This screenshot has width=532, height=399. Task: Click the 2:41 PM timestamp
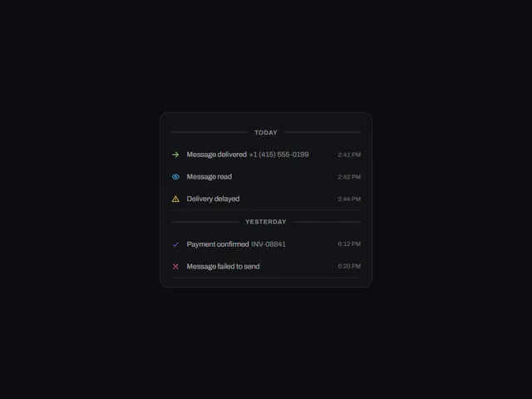349,155
